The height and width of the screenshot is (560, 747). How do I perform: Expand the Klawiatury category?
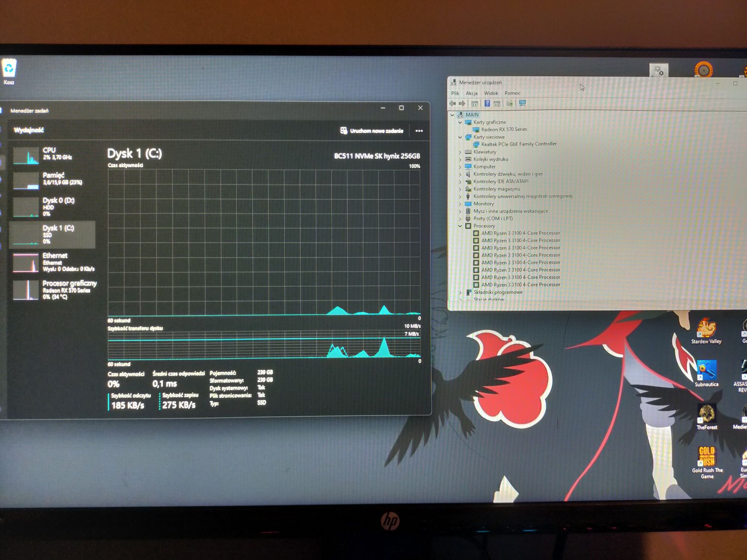(x=460, y=152)
